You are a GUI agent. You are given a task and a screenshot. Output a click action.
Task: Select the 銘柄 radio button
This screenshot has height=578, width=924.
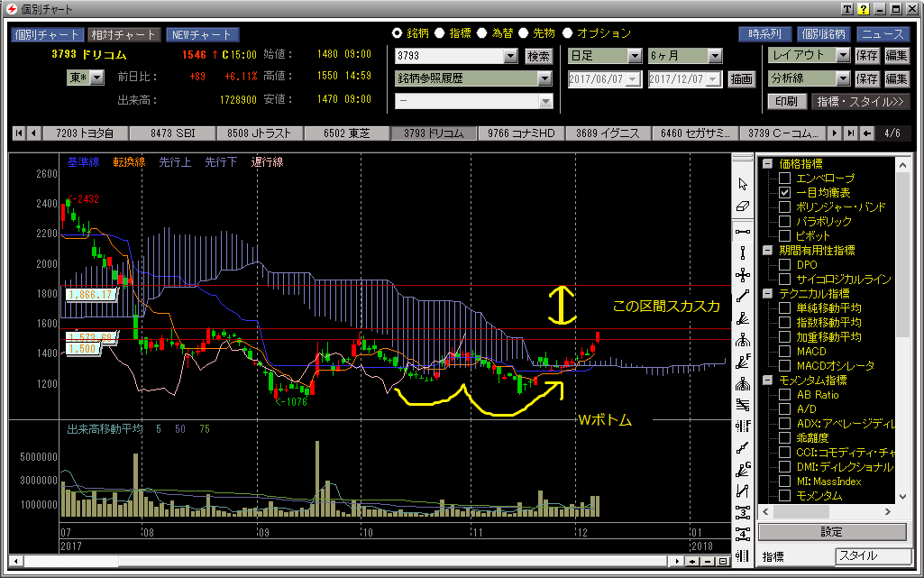point(398,33)
